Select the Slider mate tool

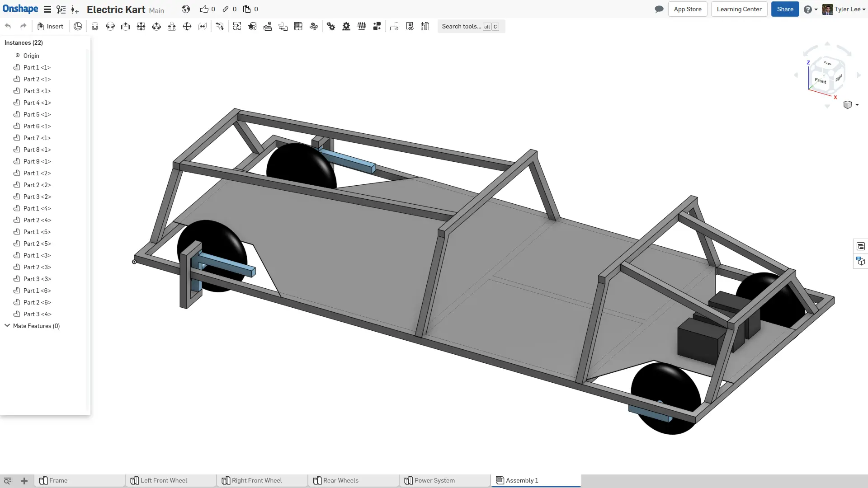[126, 27]
